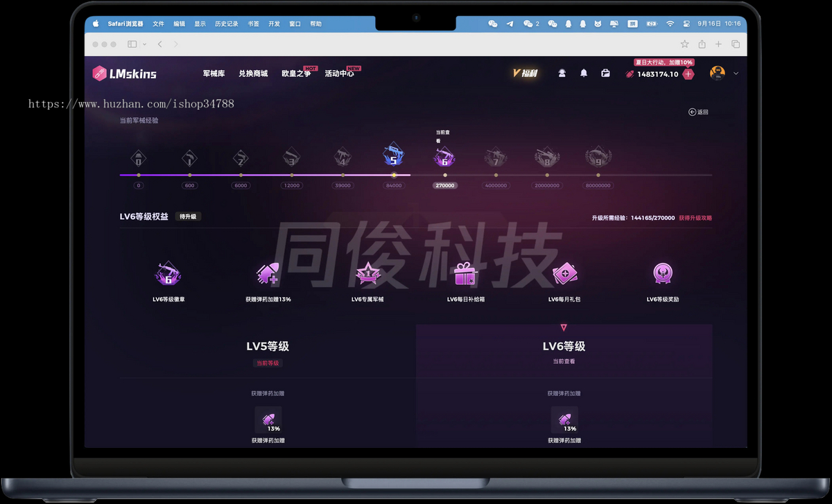Click the 获赠弹药加赠13% benefit icon

point(268,275)
